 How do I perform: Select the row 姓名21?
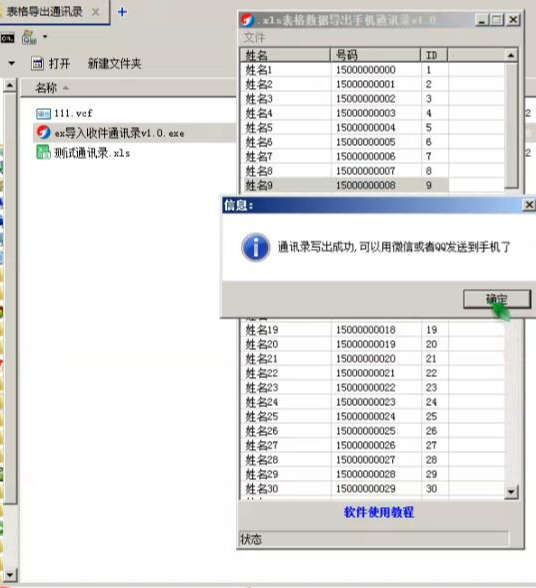(x=345, y=359)
